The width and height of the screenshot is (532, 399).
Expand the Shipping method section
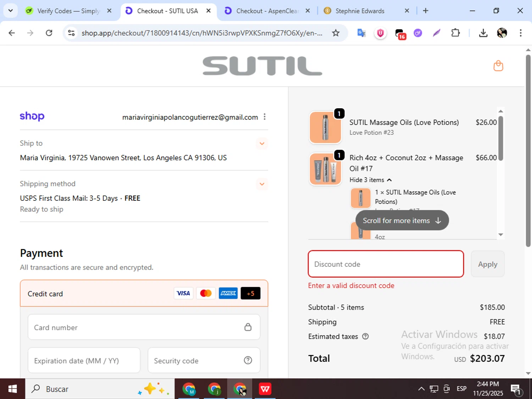pyautogui.click(x=262, y=184)
